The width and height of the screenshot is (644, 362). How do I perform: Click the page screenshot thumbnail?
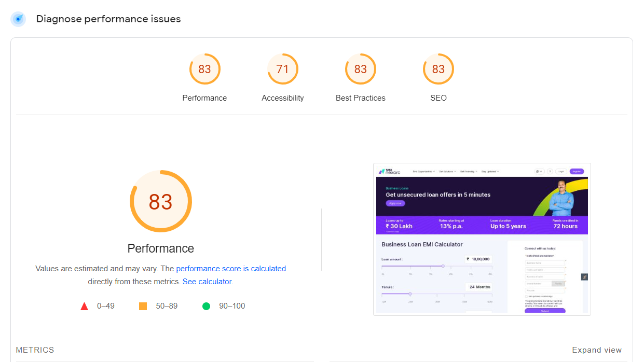pos(482,239)
